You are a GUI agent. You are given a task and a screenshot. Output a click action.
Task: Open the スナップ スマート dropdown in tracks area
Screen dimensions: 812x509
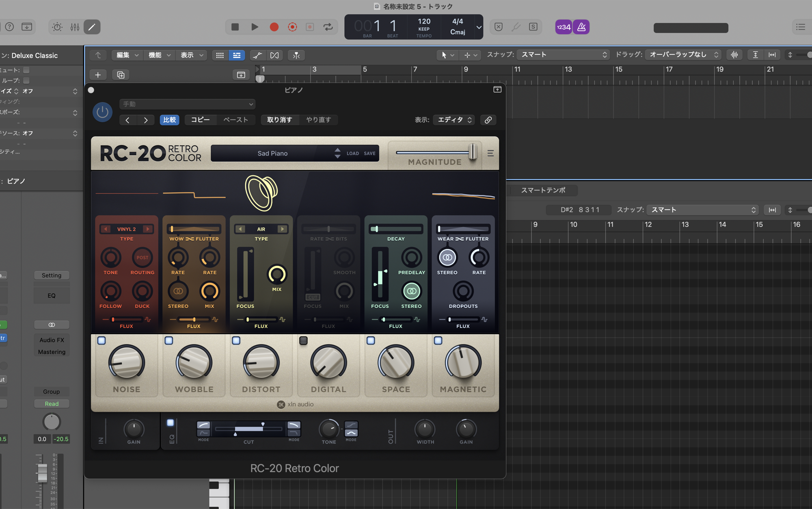coord(564,55)
